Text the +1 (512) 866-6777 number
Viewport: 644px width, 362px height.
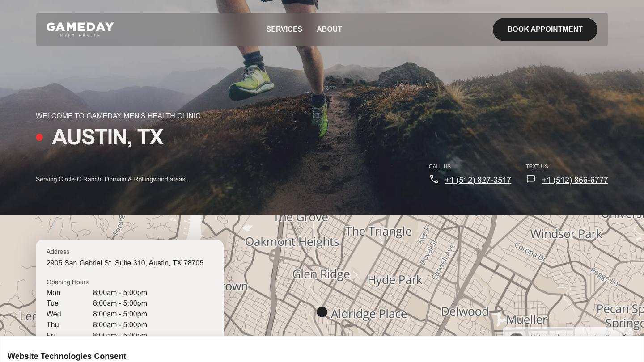(575, 180)
